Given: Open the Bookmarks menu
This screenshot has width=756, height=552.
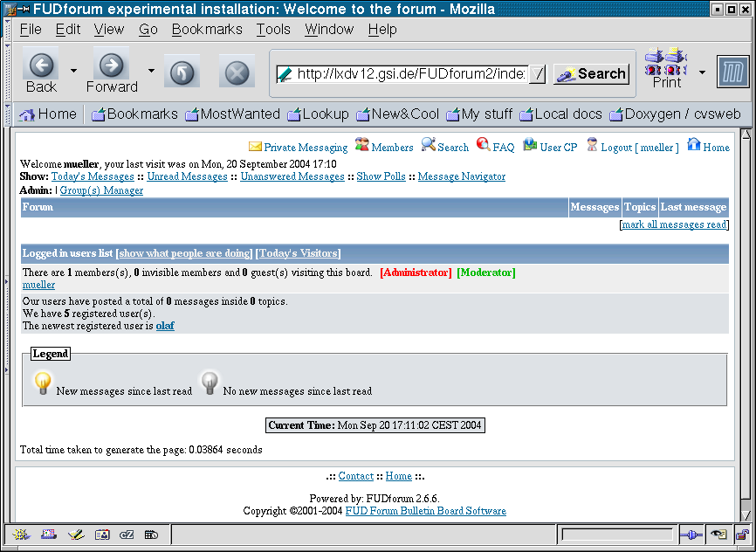Looking at the screenshot, I should click(207, 29).
